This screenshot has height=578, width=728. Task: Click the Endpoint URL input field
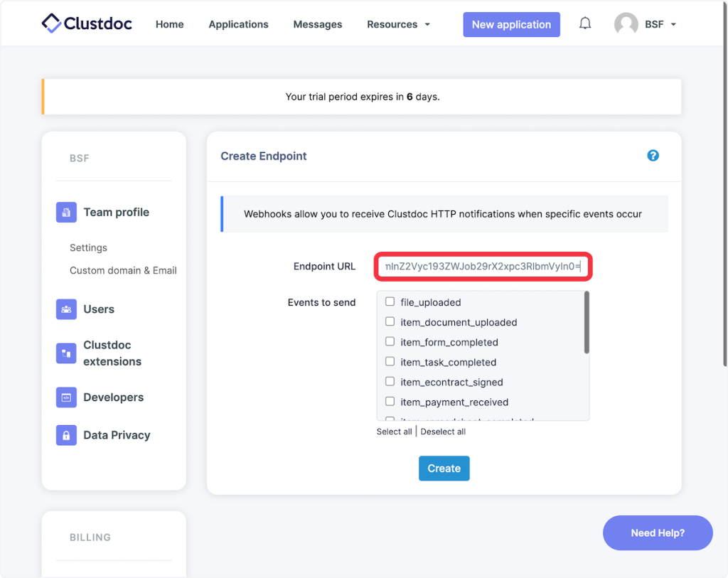coord(483,267)
